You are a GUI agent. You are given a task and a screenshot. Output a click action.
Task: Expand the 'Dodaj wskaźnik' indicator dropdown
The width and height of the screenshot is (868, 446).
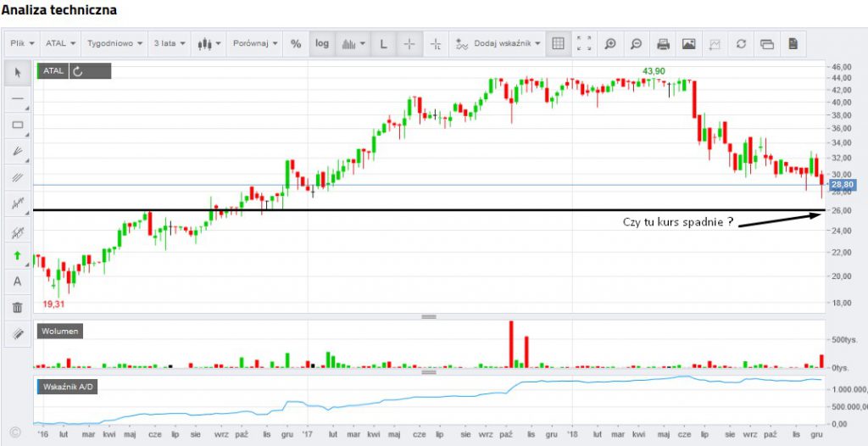coord(498,43)
